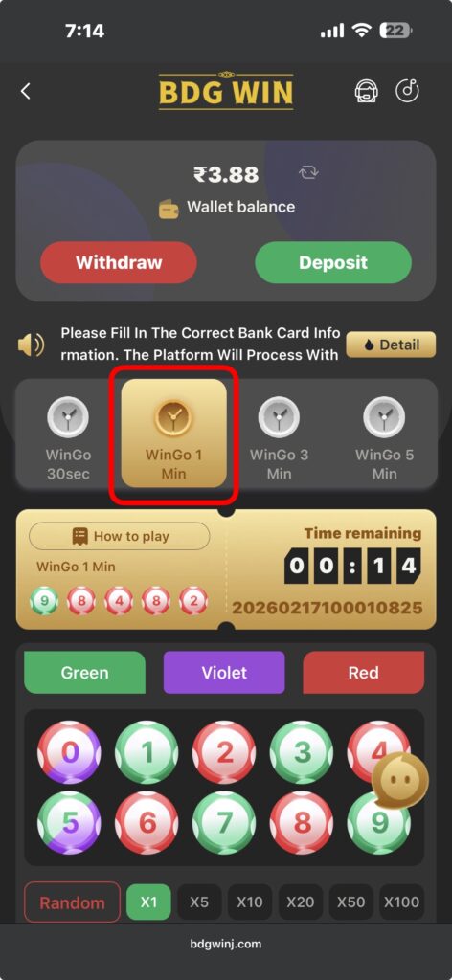
Task: Pick number ball 5
Action: pyautogui.click(x=69, y=822)
